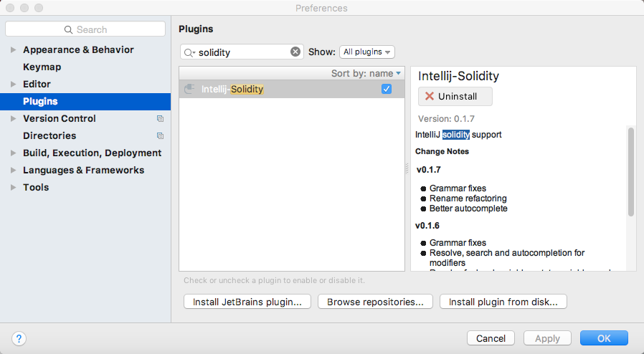Disable the Intellij-Solidity plugin checkbox

387,89
